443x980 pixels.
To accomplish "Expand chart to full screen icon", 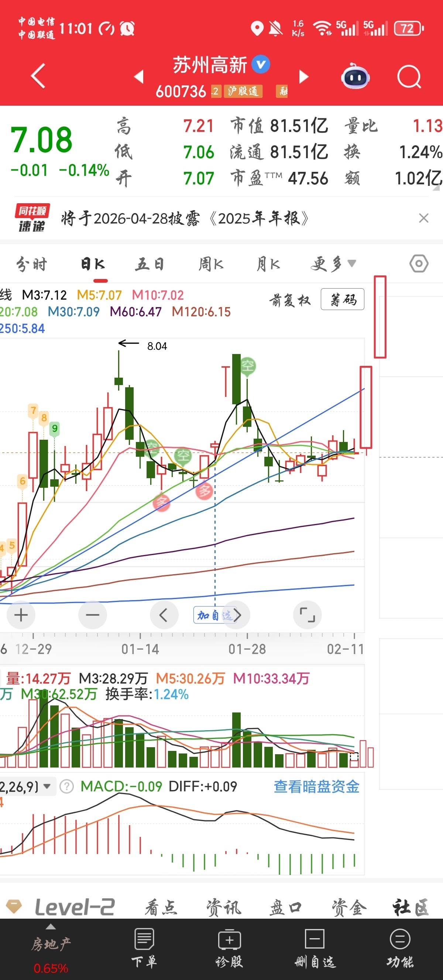I will (308, 615).
